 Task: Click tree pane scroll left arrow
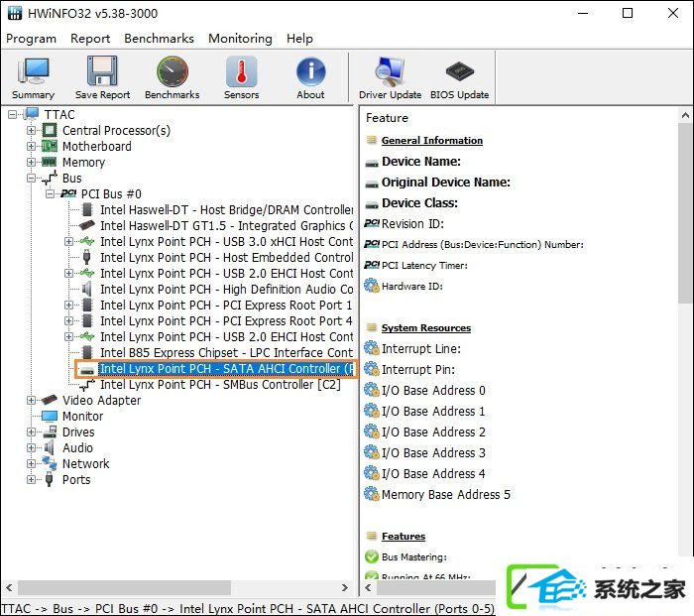(9, 587)
